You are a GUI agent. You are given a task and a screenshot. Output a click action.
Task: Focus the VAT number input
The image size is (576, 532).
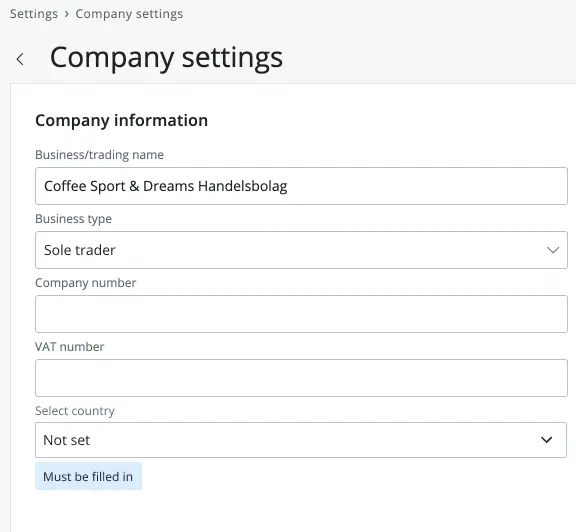coord(301,378)
